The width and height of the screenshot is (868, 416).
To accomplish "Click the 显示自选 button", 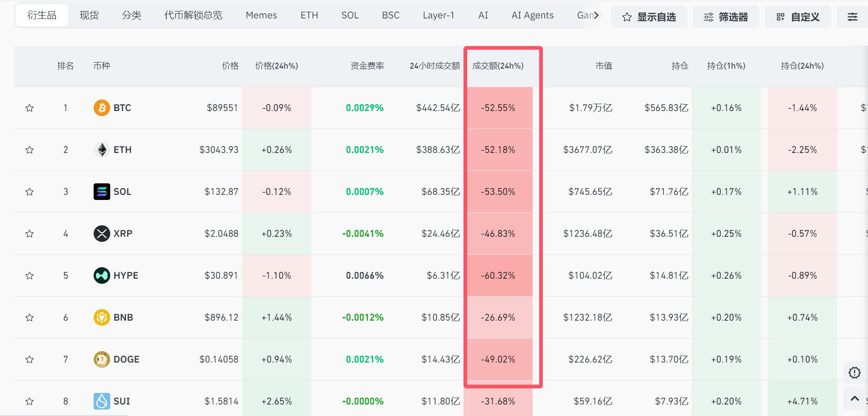I will point(648,17).
